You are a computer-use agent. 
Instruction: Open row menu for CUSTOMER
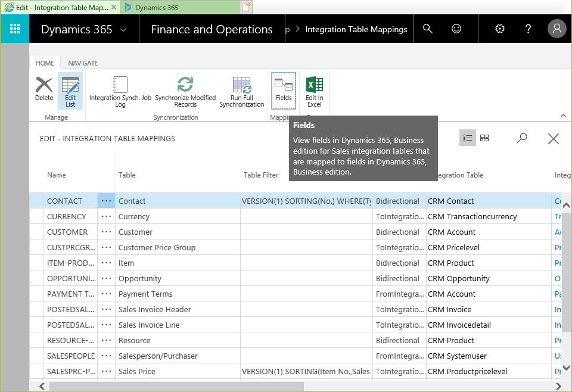coord(106,232)
